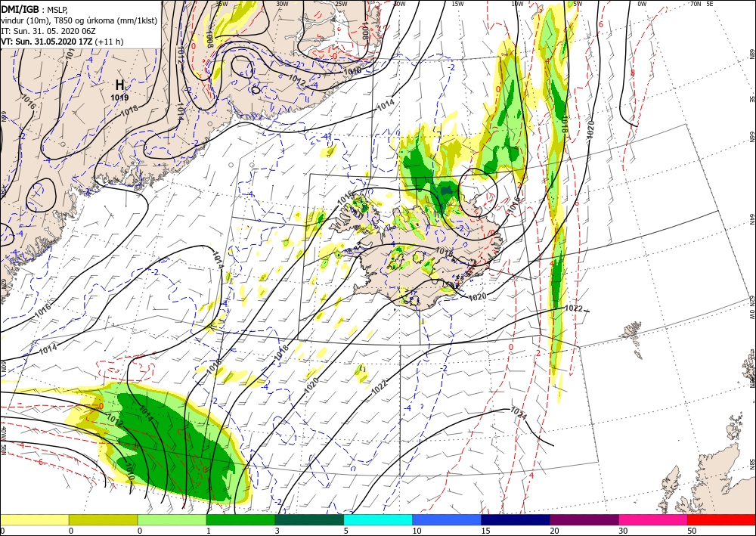Click the legend value '15' below color bar
756x536 pixels.
point(485,531)
